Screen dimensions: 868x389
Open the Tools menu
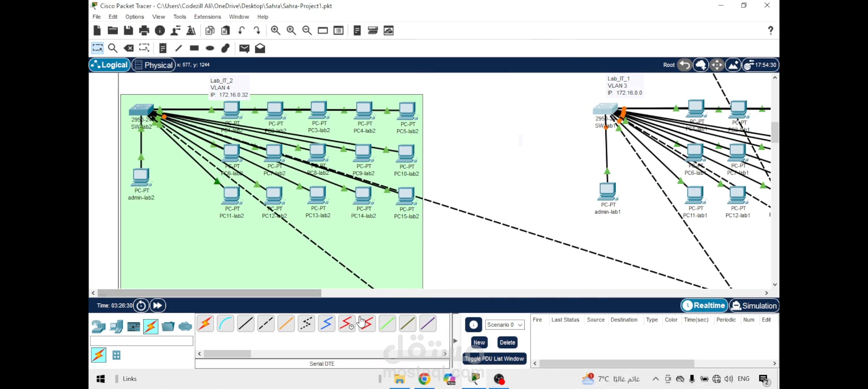(180, 17)
